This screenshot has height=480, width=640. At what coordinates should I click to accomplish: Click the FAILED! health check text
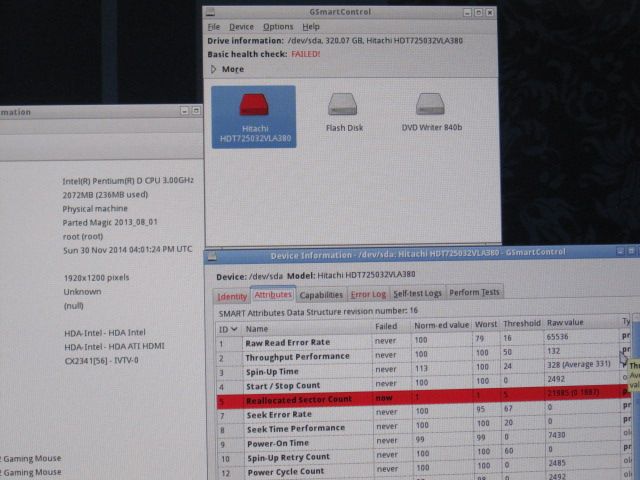click(305, 54)
